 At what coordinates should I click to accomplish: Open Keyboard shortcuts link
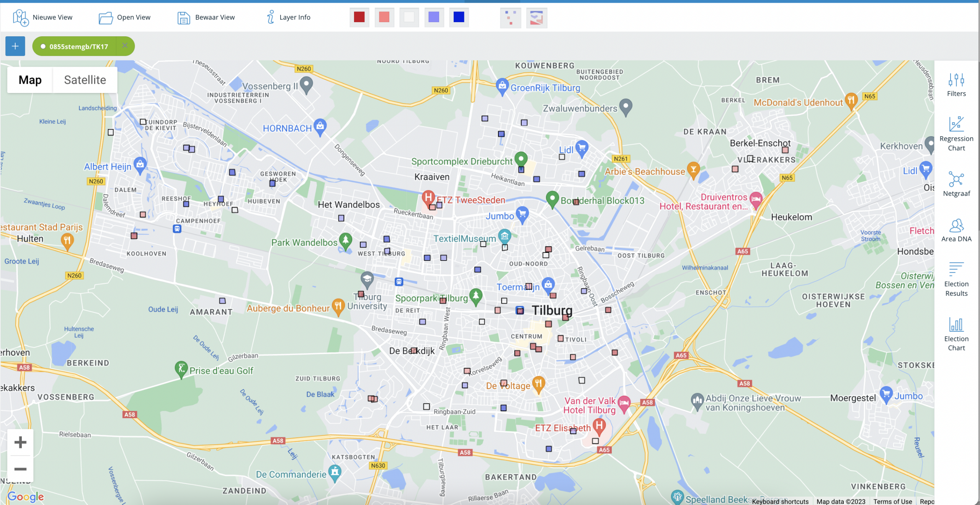point(780,501)
